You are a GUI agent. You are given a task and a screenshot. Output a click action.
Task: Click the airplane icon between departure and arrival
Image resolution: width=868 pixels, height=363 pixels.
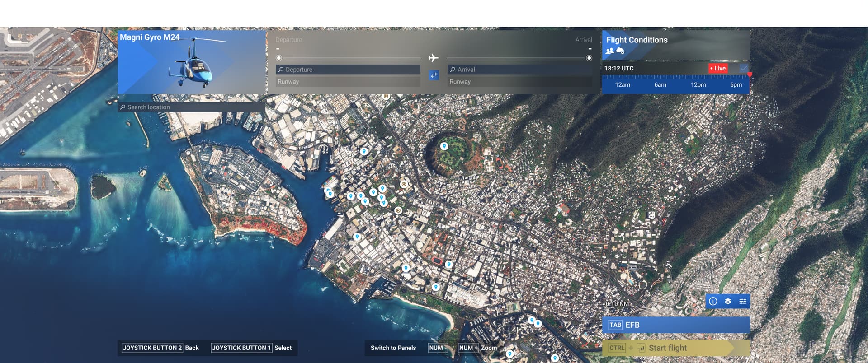point(434,58)
